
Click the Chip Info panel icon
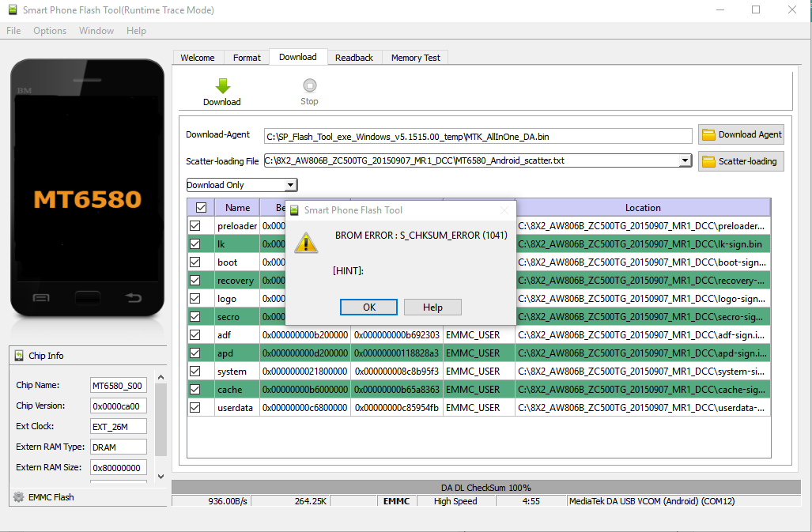click(19, 356)
